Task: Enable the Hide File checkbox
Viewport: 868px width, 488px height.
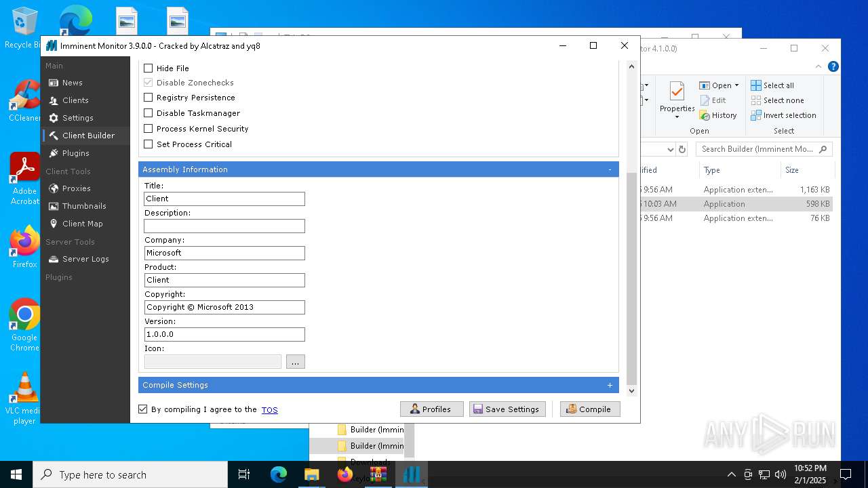Action: point(149,68)
